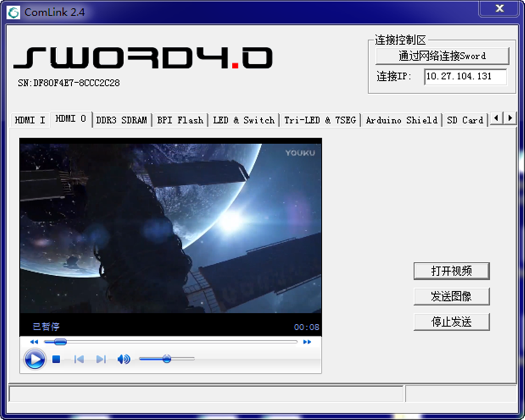Click the 发送图像 button
Screen dimensions: 525x420
click(x=452, y=296)
